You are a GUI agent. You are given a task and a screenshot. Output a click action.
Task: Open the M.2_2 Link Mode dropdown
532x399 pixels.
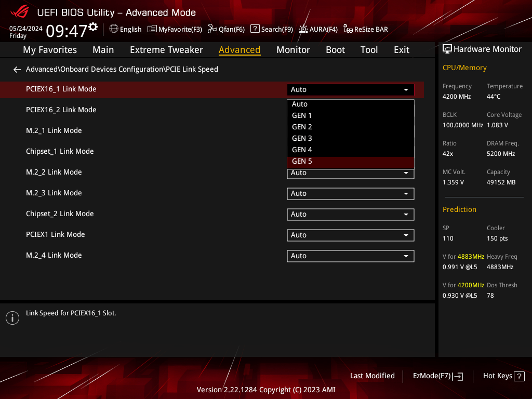(351, 174)
